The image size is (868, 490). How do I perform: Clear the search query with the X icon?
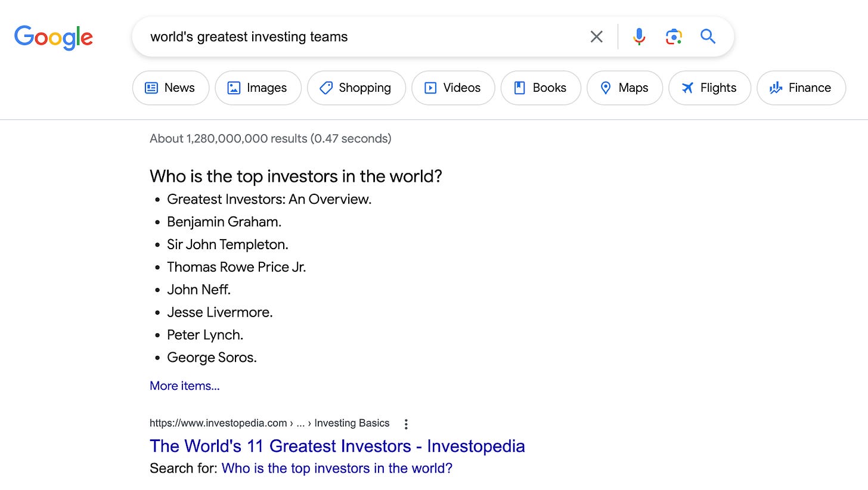click(596, 37)
